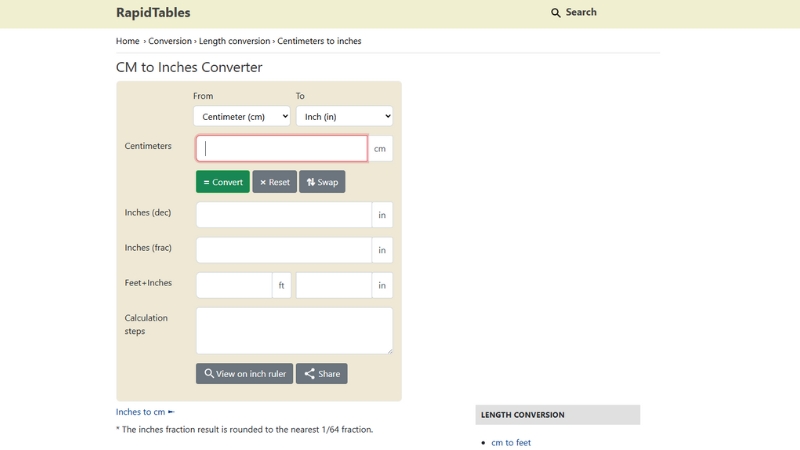Click the Inches (dec) result field
Screen dimensions: 800x450
284,215
